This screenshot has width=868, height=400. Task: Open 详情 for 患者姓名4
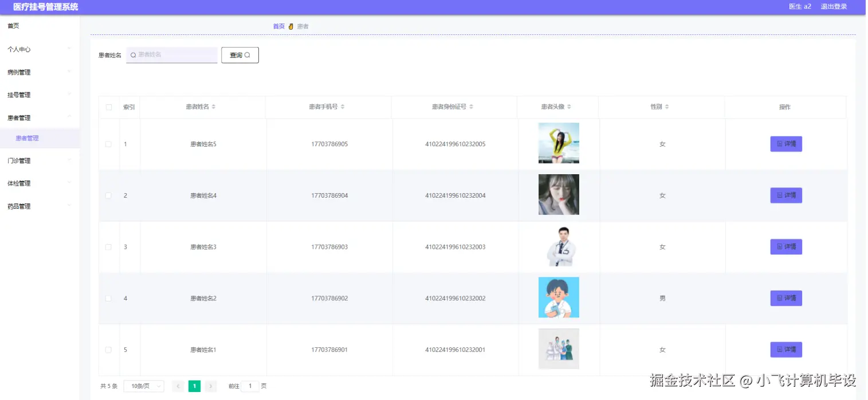[x=786, y=195]
